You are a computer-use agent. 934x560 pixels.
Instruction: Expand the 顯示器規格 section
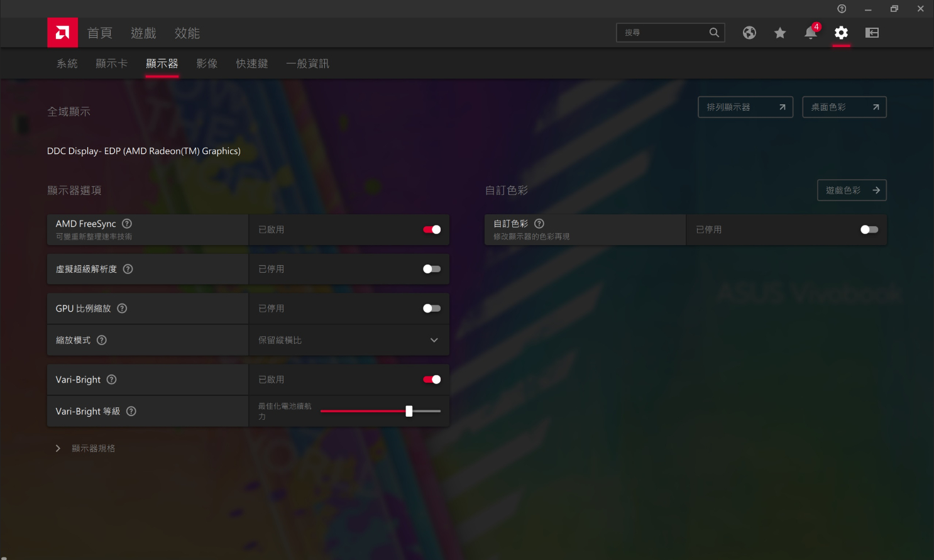pyautogui.click(x=85, y=448)
